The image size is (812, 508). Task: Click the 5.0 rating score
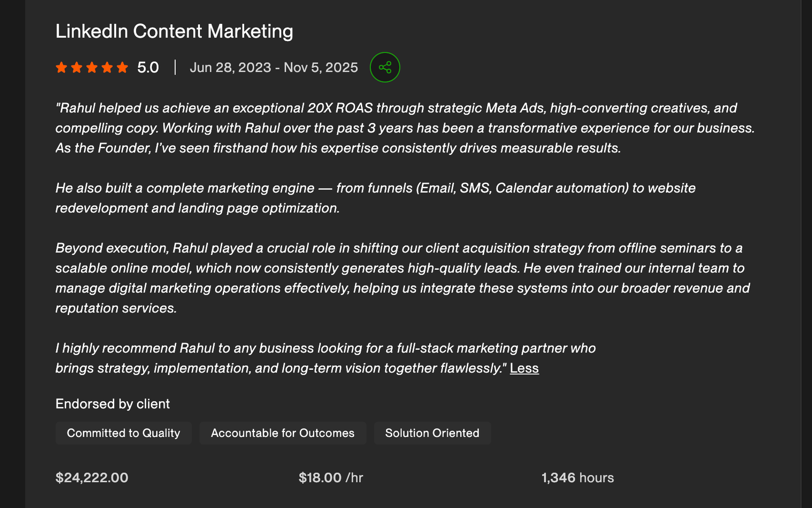148,67
